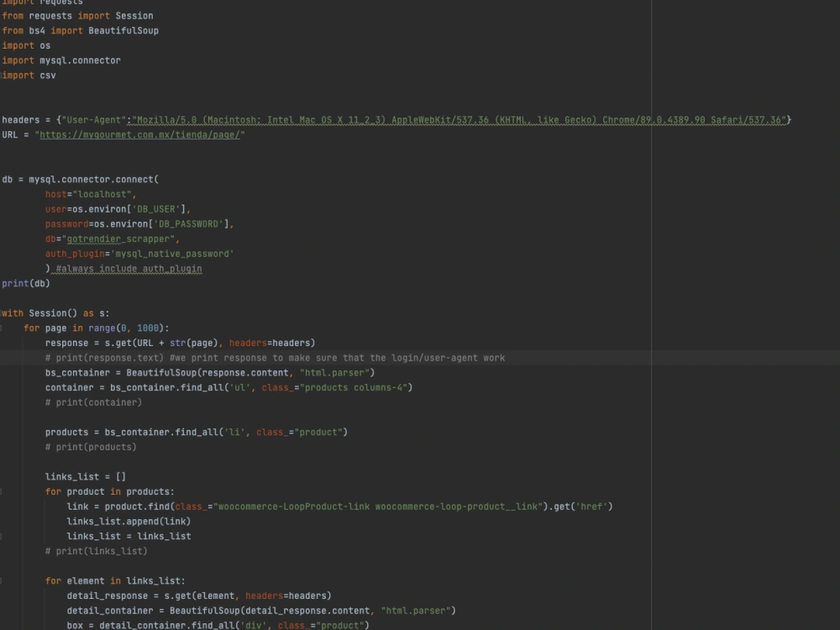
Task: Click the 'import mysql.connector' line
Action: 61,60
